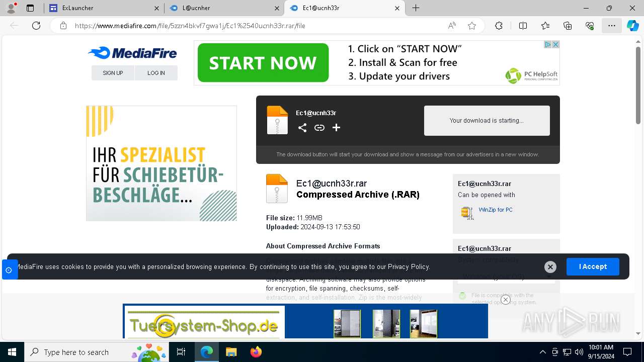Click the SIGN UP button
Screen dimensions: 644x362
coord(113,73)
